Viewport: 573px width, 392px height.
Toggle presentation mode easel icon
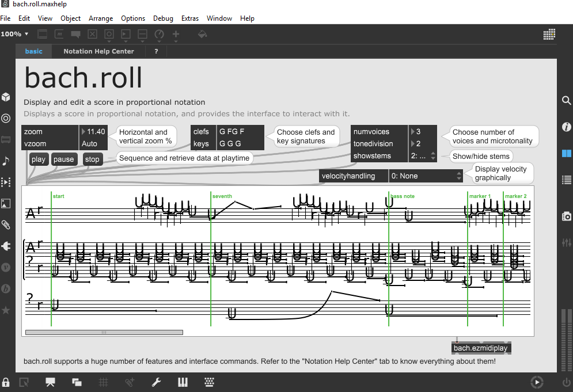[x=50, y=382]
